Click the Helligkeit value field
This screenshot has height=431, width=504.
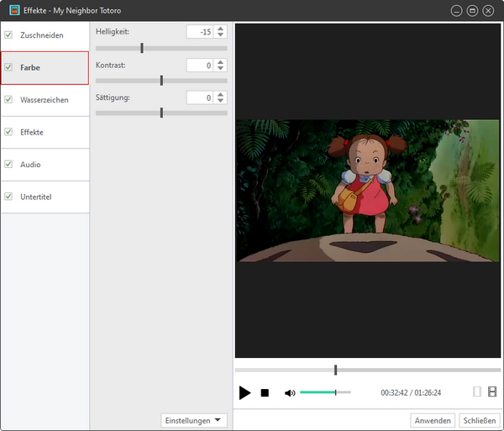pos(200,31)
